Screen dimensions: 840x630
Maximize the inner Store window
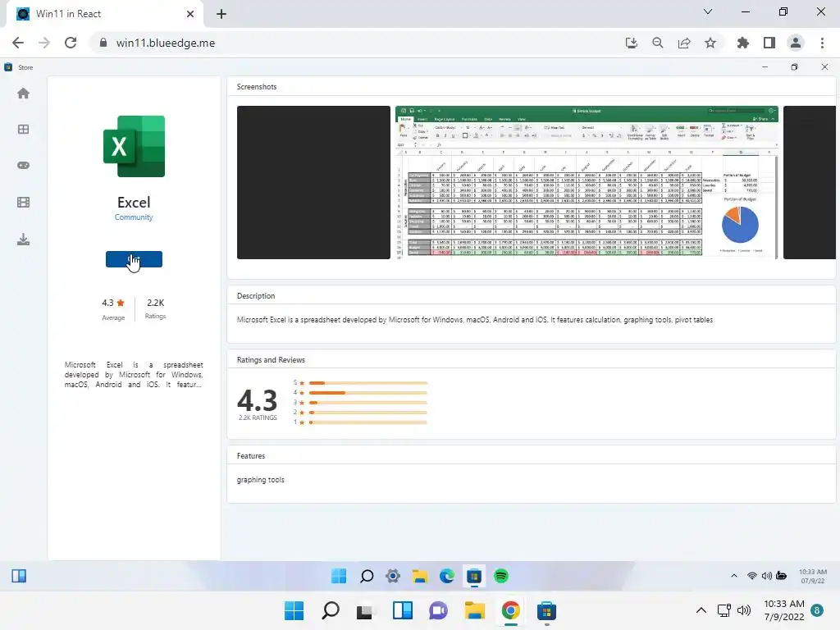click(x=794, y=67)
